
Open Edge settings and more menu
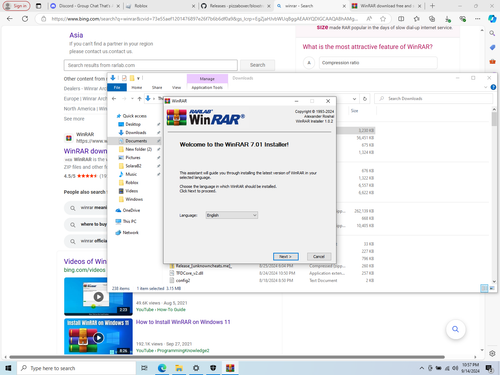click(x=478, y=19)
